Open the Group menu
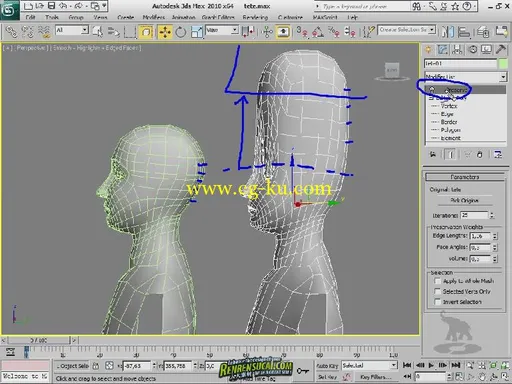Image resolution: width=512 pixels, height=384 pixels. pos(76,17)
